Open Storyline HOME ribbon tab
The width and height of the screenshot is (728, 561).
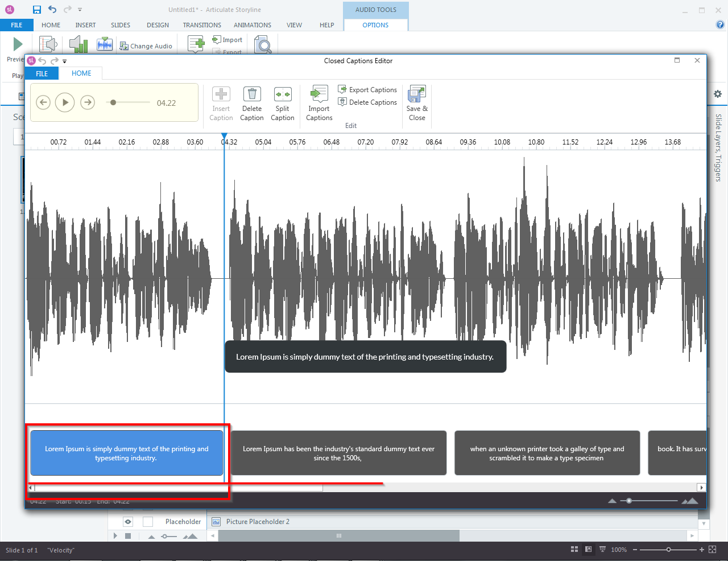[x=51, y=25]
